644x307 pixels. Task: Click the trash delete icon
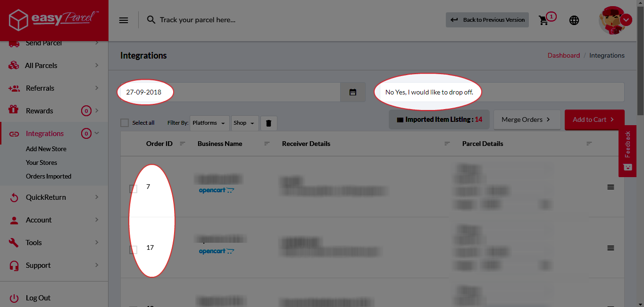269,123
